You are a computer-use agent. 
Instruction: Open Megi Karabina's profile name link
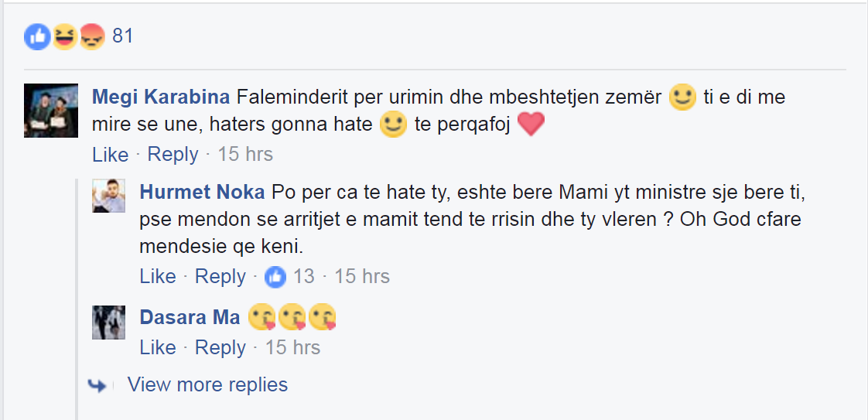(x=161, y=98)
